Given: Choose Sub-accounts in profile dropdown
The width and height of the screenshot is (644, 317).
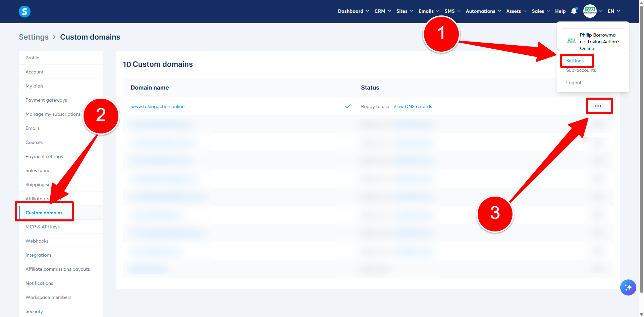Looking at the screenshot, I should [x=581, y=70].
